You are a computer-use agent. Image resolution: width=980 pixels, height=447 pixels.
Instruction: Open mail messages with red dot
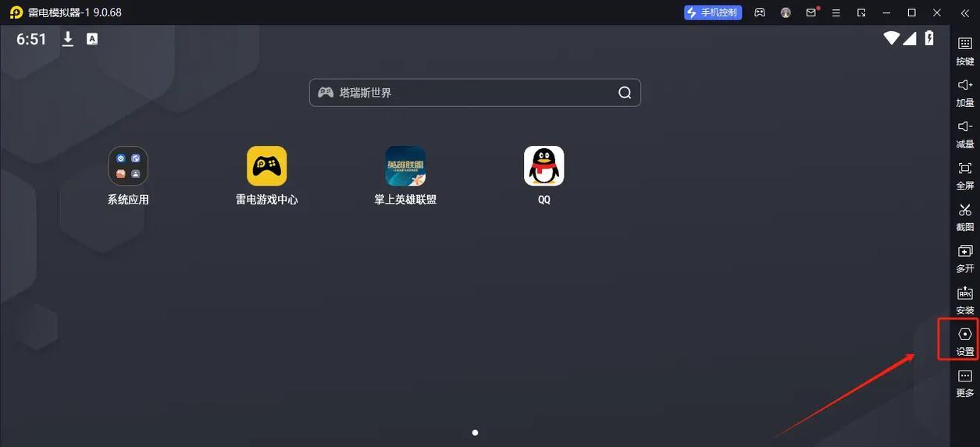pyautogui.click(x=811, y=12)
